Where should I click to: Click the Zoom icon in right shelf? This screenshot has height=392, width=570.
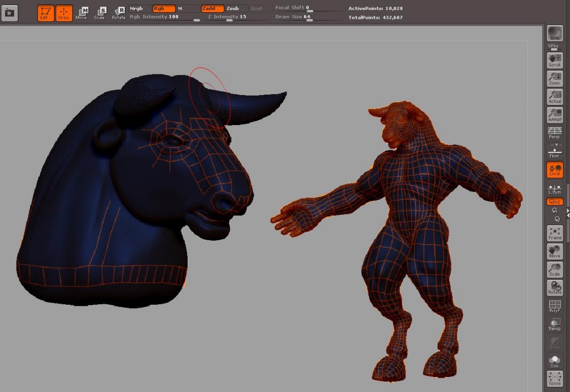coord(554,79)
